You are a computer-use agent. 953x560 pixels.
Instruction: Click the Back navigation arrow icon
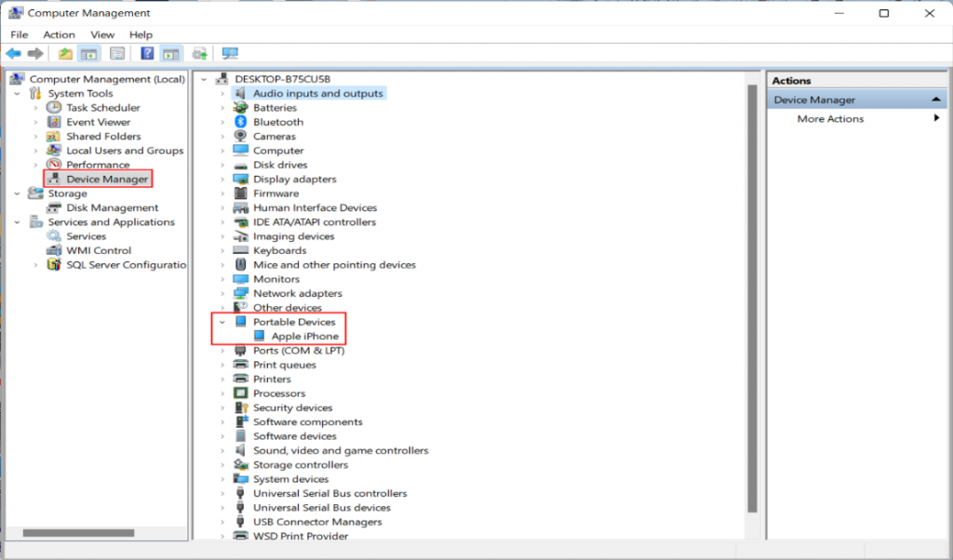point(13,53)
